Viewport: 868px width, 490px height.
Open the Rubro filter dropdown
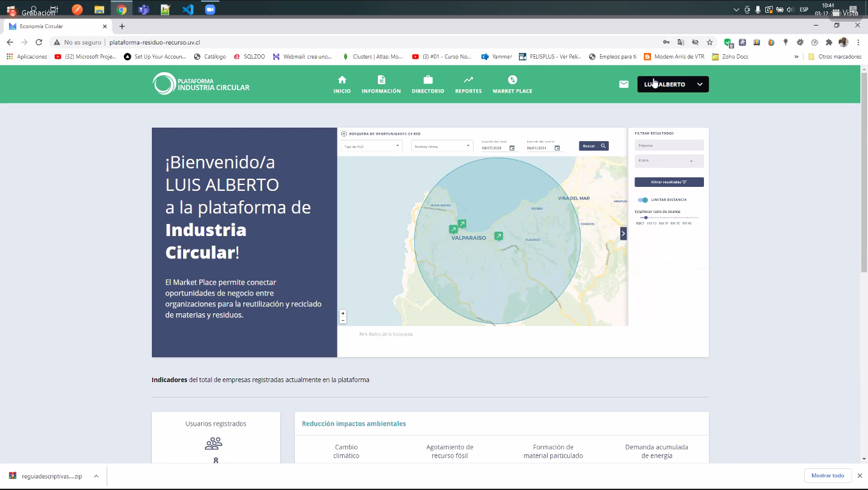coord(669,161)
